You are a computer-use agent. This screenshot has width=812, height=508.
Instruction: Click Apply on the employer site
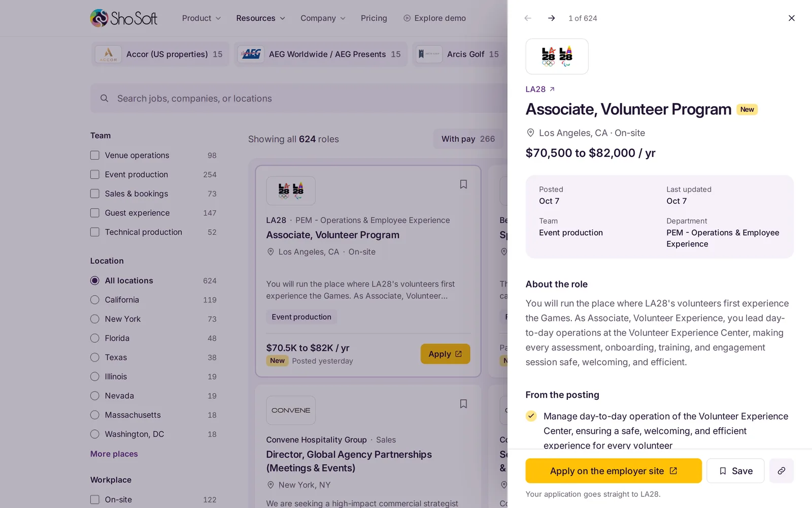pyautogui.click(x=614, y=471)
